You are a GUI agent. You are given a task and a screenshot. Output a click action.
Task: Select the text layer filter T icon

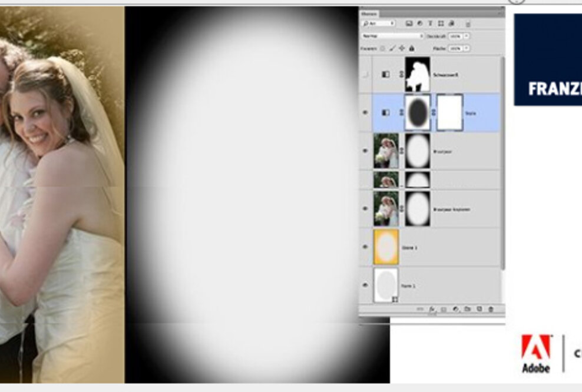click(431, 24)
